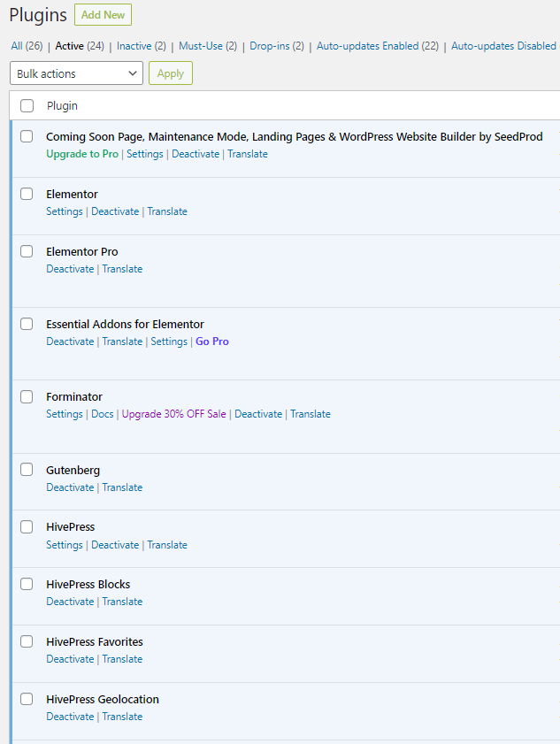This screenshot has width=560, height=744.
Task: Check the Elementor plugin checkbox
Action: coord(27,194)
